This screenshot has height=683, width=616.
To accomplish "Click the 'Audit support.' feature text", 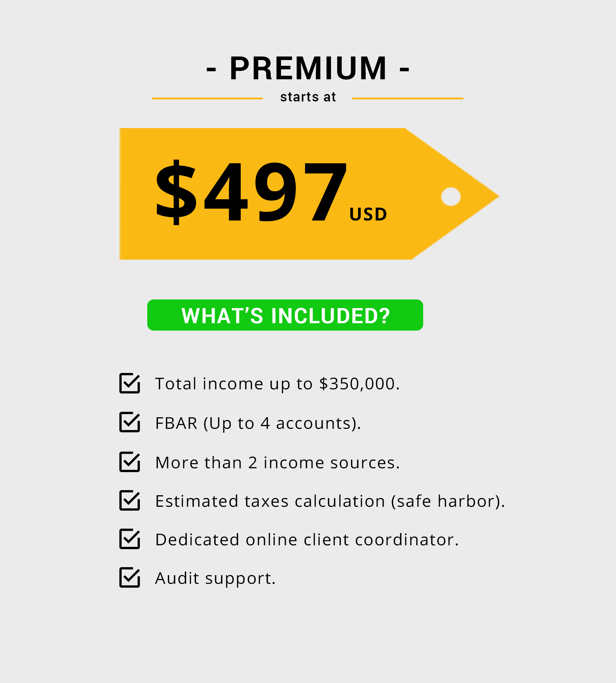I will click(x=216, y=578).
